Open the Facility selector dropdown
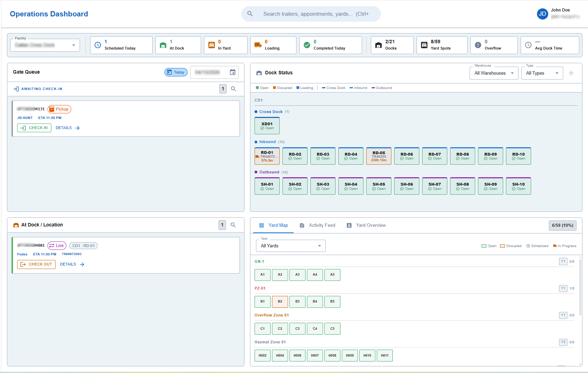This screenshot has width=588, height=373. pyautogui.click(x=45, y=45)
